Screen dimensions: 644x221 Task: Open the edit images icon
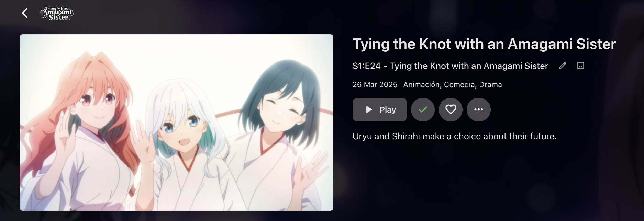pos(580,66)
